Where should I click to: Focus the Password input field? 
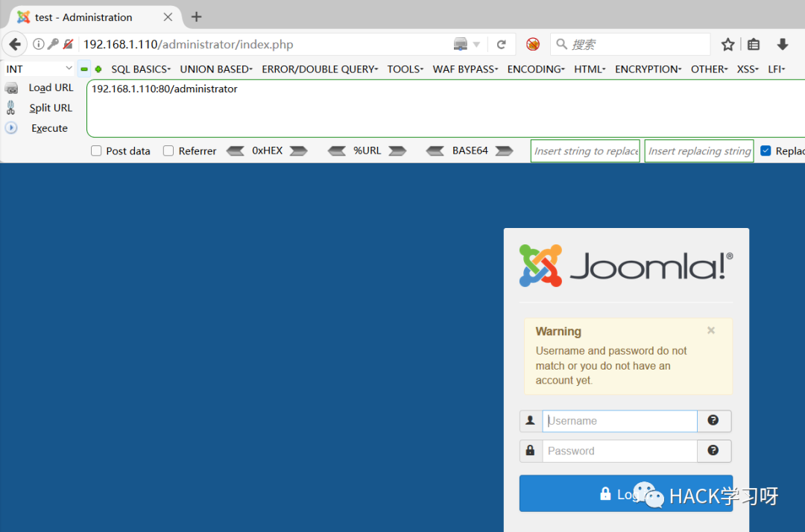tap(619, 451)
